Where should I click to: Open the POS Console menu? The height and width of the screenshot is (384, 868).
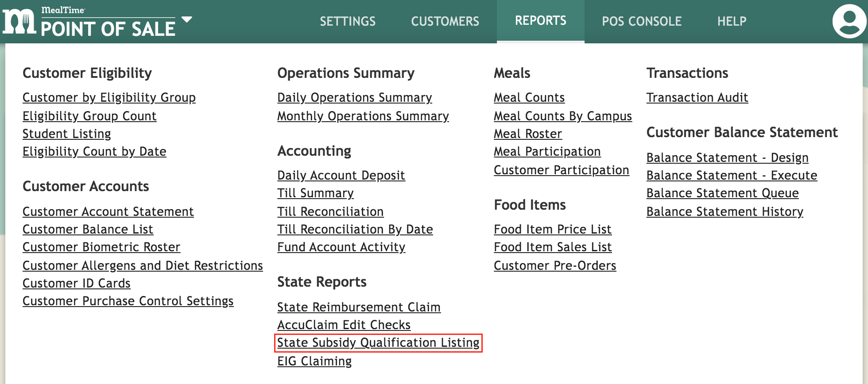(642, 21)
